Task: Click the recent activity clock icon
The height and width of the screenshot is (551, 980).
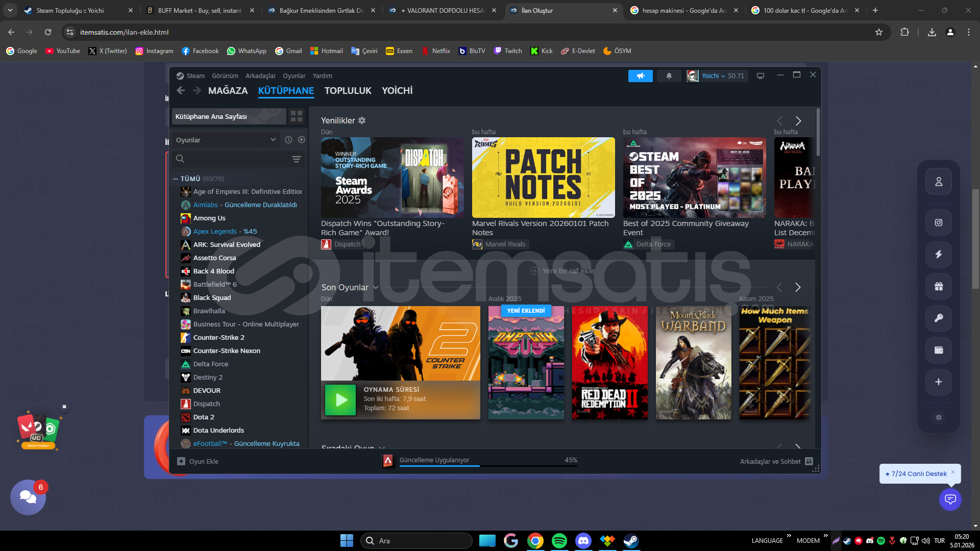Action: pyautogui.click(x=288, y=140)
